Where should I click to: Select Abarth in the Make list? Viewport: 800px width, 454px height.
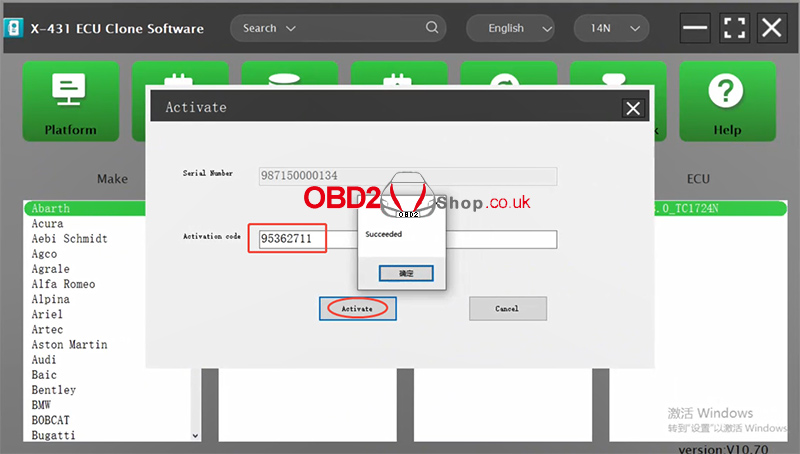point(85,208)
